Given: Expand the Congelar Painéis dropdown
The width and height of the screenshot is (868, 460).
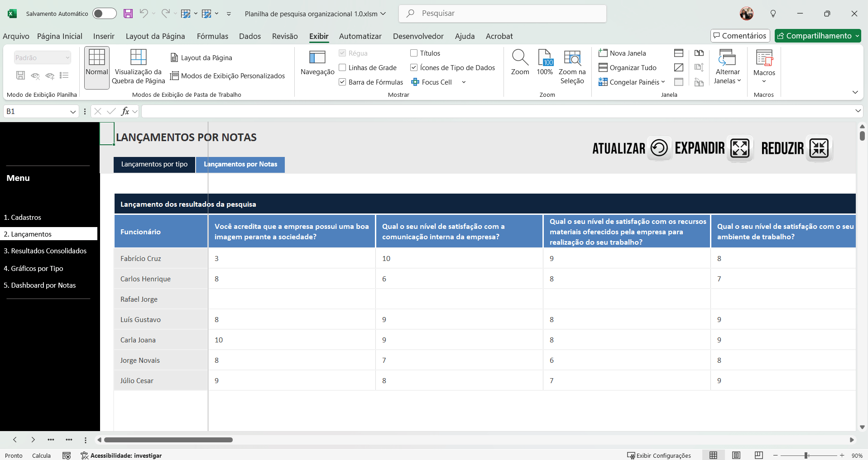Looking at the screenshot, I should (x=632, y=82).
